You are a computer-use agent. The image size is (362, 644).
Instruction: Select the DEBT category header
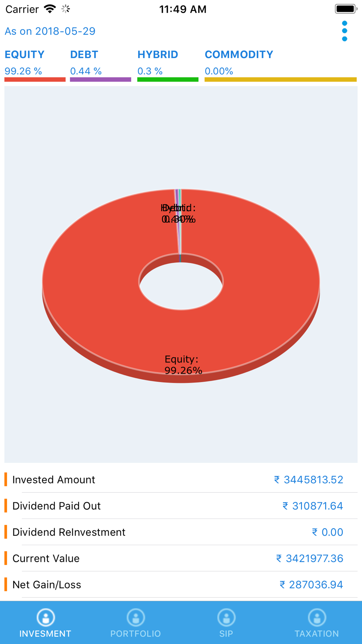(84, 55)
